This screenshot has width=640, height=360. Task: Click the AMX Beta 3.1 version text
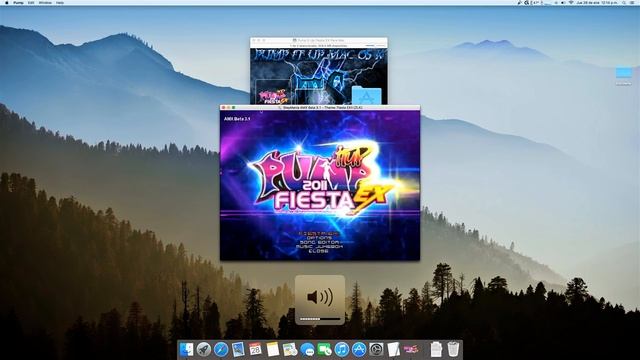[x=237, y=119]
